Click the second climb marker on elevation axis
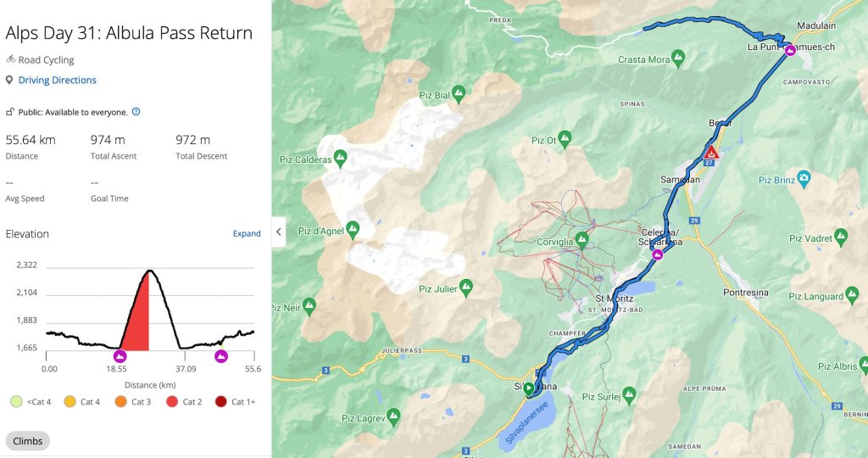 [221, 356]
